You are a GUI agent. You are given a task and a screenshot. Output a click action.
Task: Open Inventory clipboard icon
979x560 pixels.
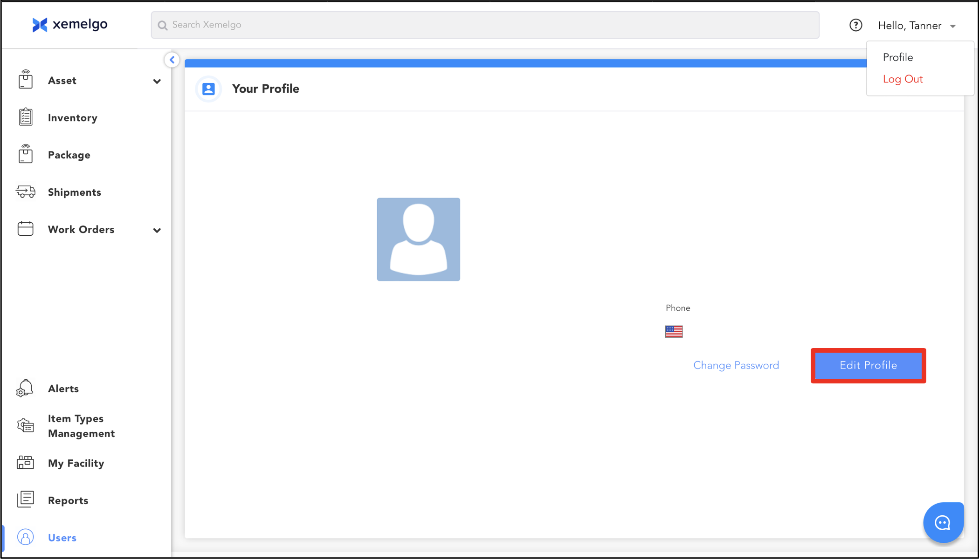click(x=26, y=117)
